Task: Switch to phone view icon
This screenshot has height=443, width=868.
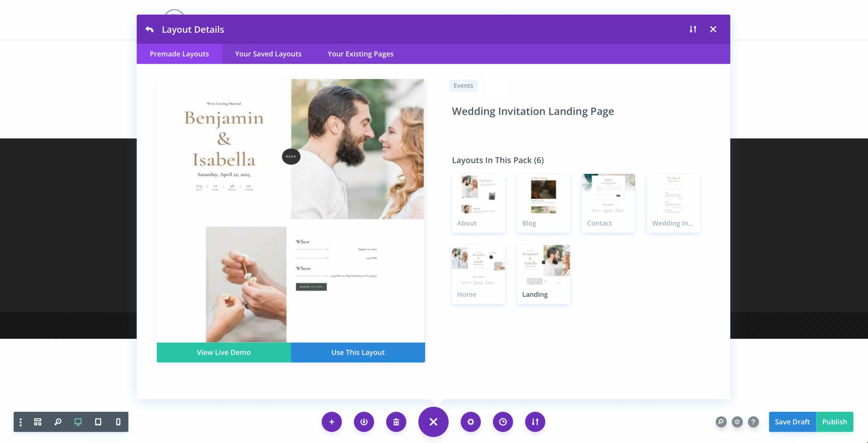Action: (118, 422)
